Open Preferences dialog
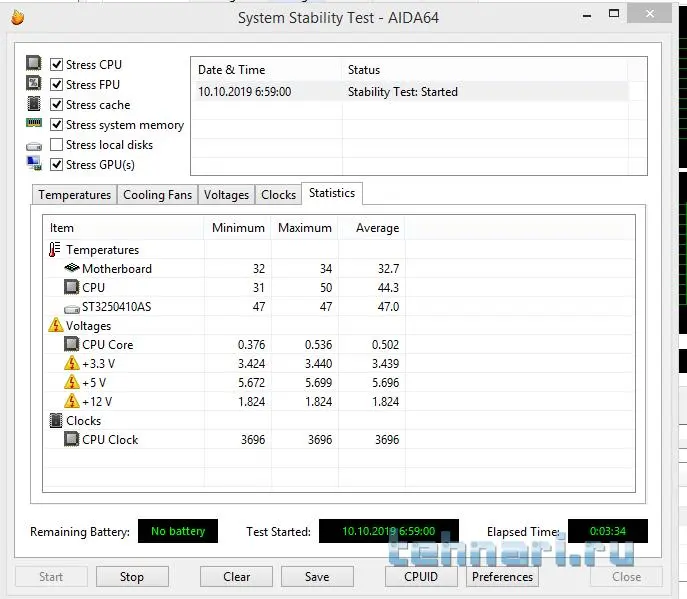This screenshot has height=599, width=687. point(502,577)
